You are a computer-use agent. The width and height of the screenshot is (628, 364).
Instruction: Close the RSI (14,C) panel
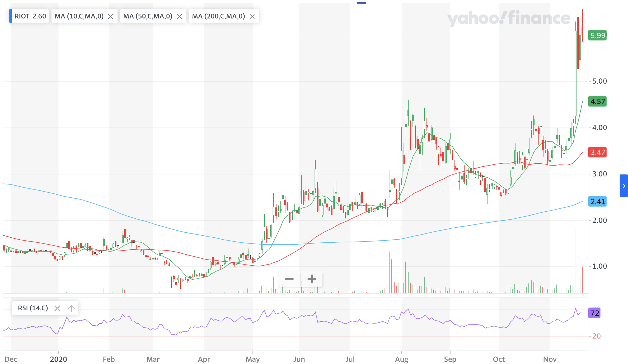(57, 308)
